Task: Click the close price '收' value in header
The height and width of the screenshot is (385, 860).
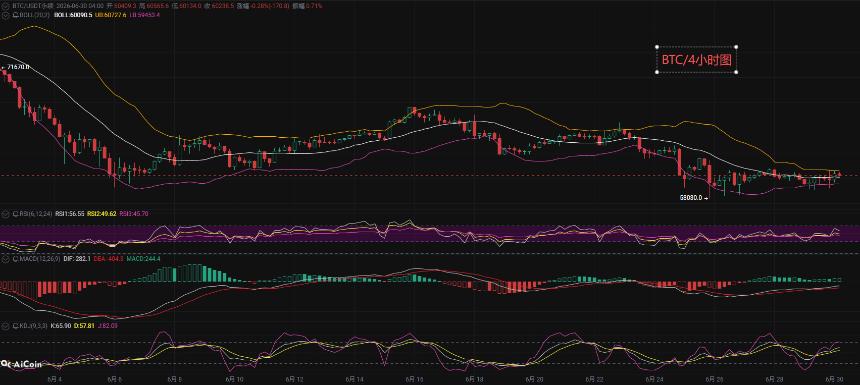Action: pos(223,5)
